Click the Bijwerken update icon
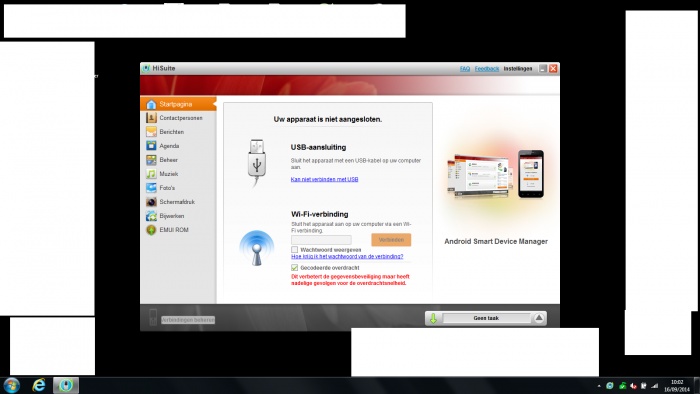This screenshot has height=394, width=700. pyautogui.click(x=151, y=216)
